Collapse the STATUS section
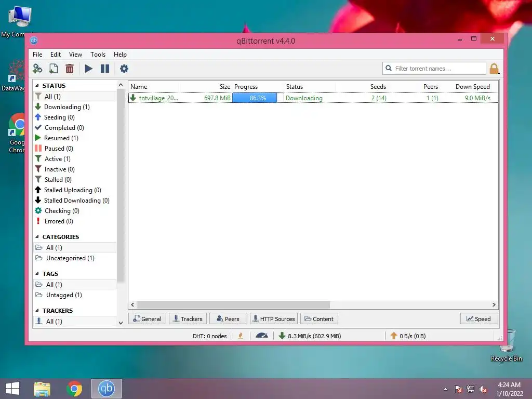532x399 pixels. coord(37,86)
